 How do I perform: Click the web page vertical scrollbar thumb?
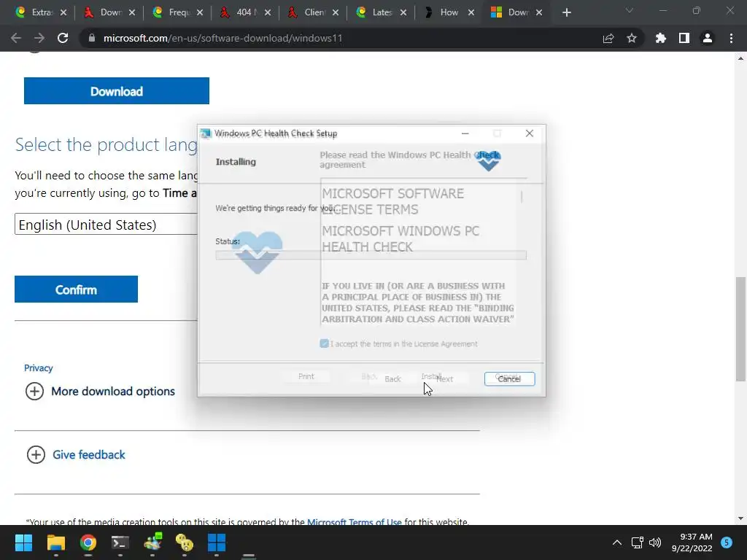[x=740, y=329]
